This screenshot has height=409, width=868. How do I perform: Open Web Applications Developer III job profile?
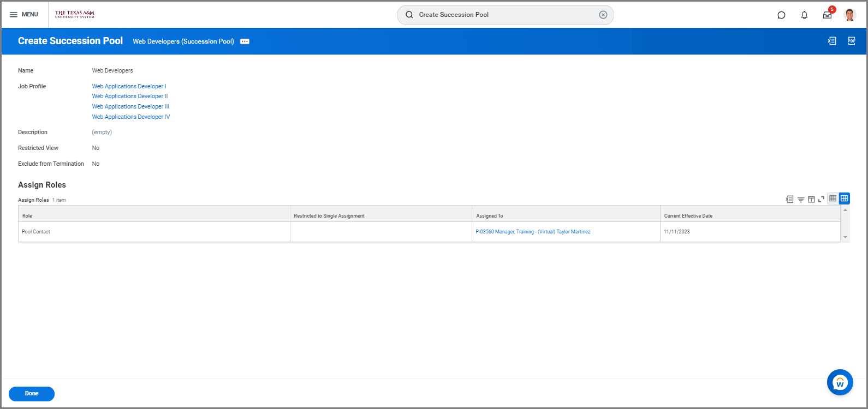point(130,107)
